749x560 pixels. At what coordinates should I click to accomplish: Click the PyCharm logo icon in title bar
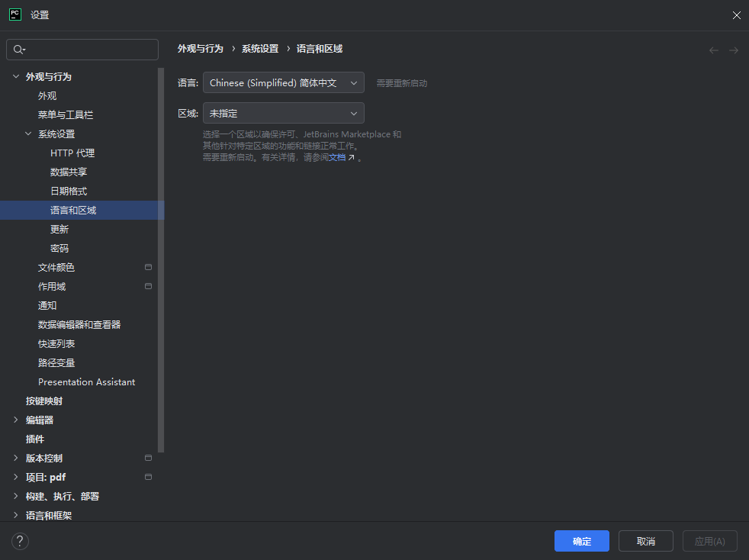coord(15,14)
